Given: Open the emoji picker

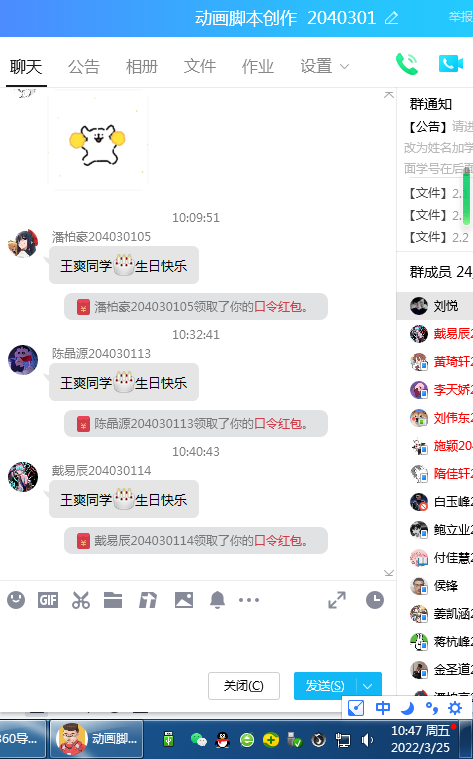Looking at the screenshot, I should (16, 600).
